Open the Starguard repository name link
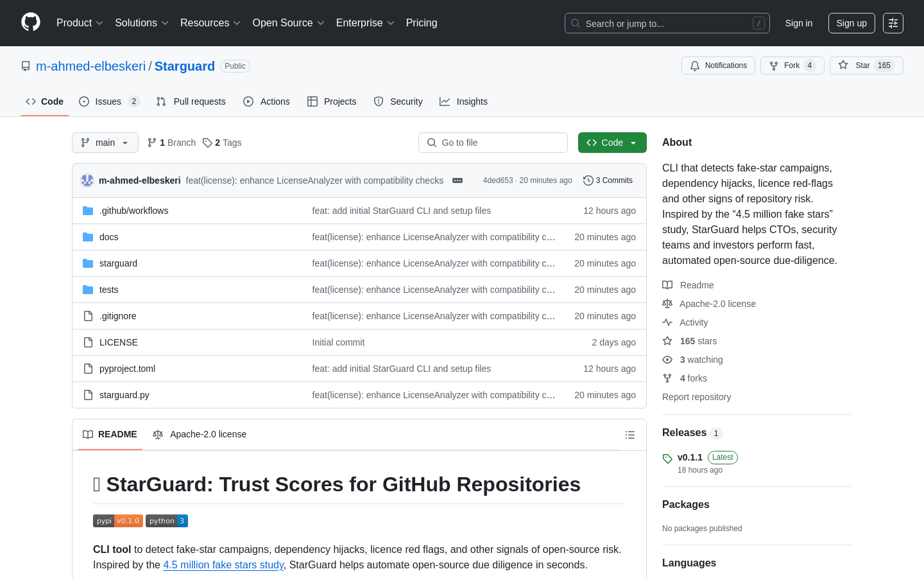Image resolution: width=924 pixels, height=578 pixels. (185, 66)
